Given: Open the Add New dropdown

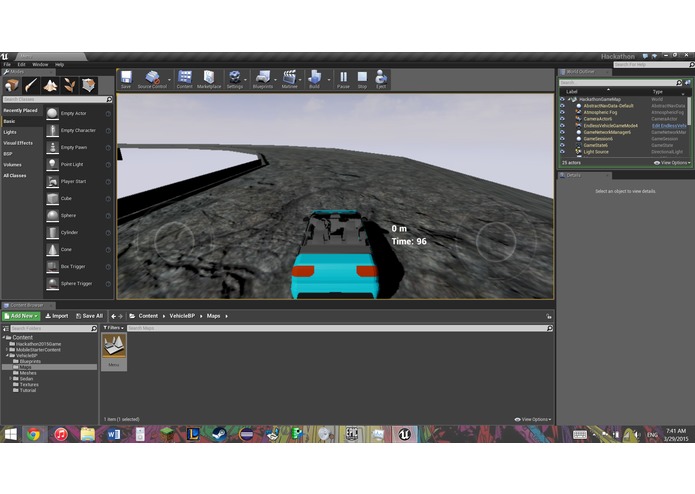Looking at the screenshot, I should [x=21, y=316].
